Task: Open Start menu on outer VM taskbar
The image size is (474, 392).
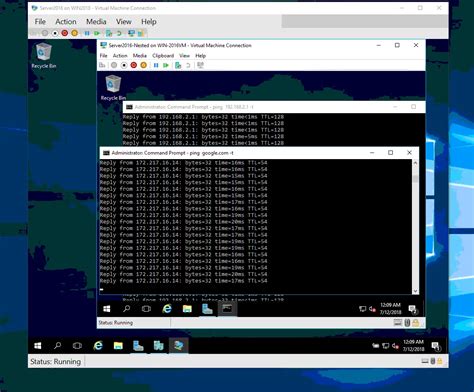Action: (x=38, y=346)
